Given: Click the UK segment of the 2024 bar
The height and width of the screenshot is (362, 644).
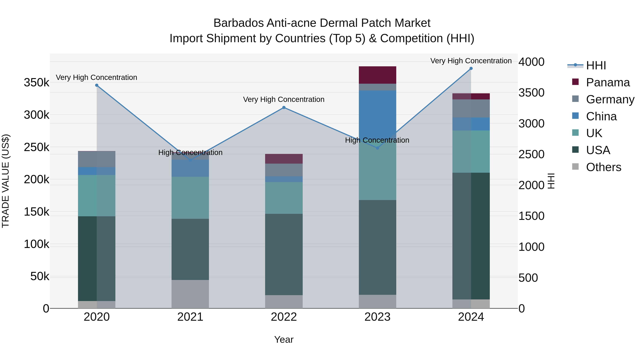Looking at the screenshot, I should pyautogui.click(x=471, y=151).
